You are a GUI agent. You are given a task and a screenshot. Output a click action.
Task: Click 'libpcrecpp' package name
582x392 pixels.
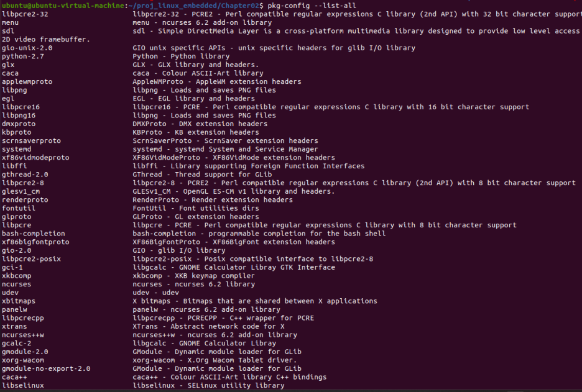tap(23, 318)
